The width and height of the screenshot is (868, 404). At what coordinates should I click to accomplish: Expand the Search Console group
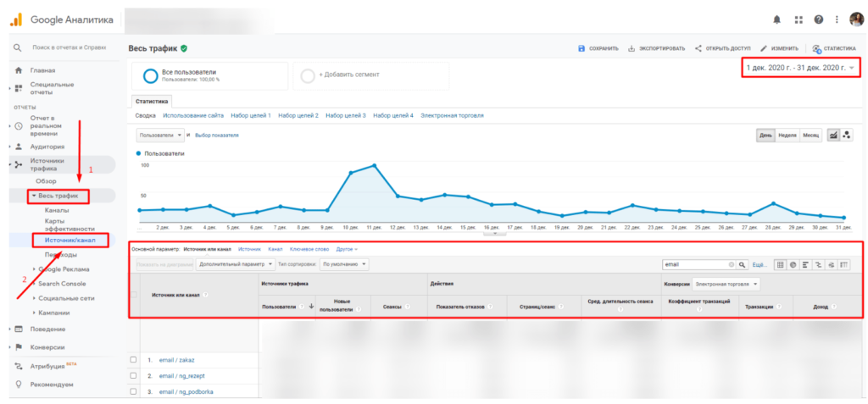tap(62, 284)
